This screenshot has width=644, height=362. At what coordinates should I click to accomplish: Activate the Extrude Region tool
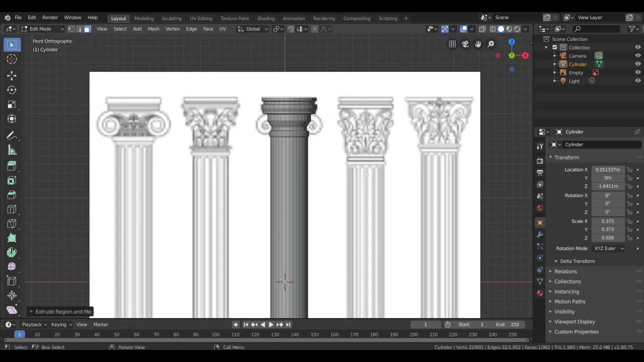[12, 166]
